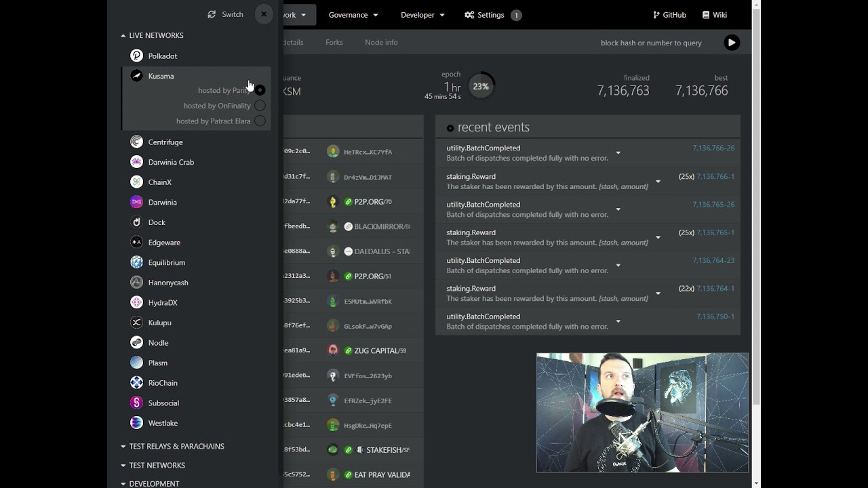
Task: Click the finalized block number 7,136,763
Action: pyautogui.click(x=623, y=91)
